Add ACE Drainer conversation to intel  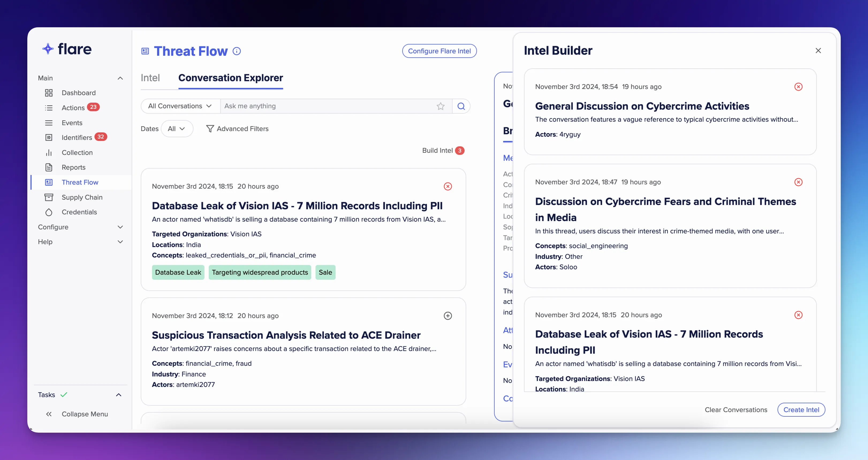(x=448, y=316)
